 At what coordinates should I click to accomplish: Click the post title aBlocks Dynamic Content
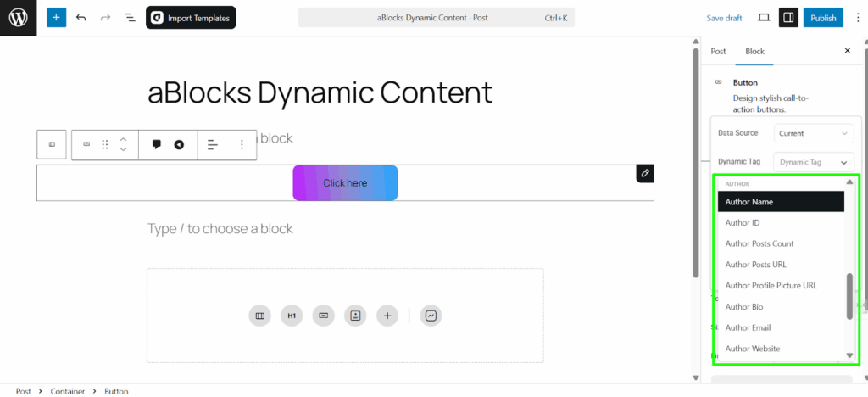pyautogui.click(x=320, y=92)
